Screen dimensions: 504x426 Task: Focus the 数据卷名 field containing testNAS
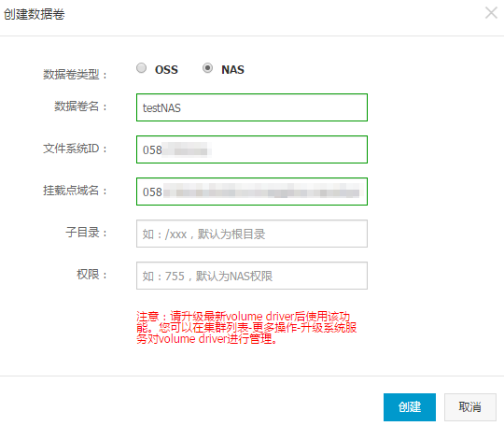[252, 107]
